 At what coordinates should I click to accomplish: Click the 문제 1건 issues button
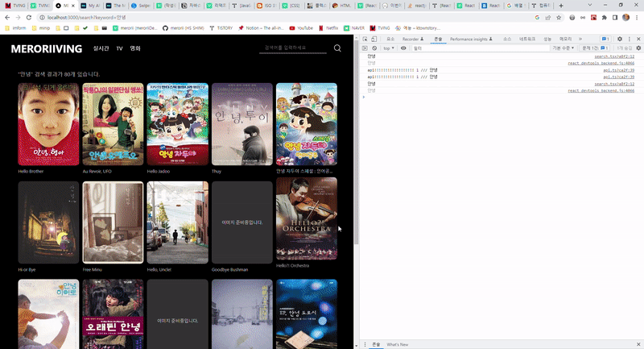pos(595,48)
